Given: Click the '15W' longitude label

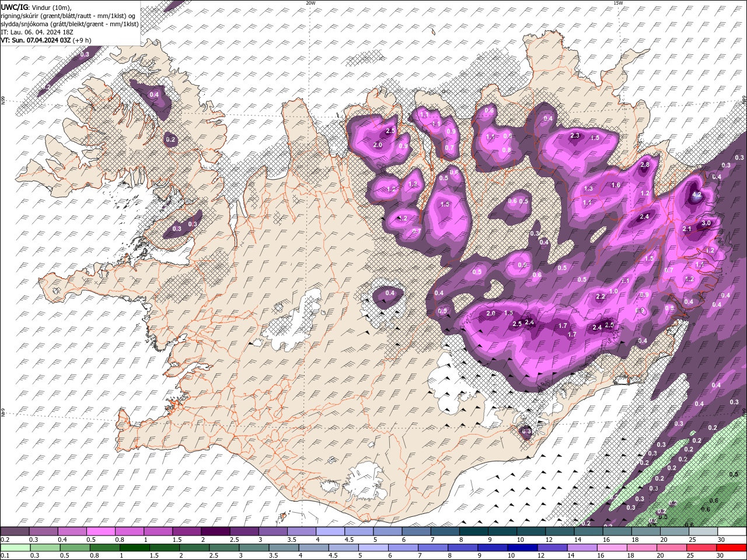Looking at the screenshot, I should click(618, 3).
